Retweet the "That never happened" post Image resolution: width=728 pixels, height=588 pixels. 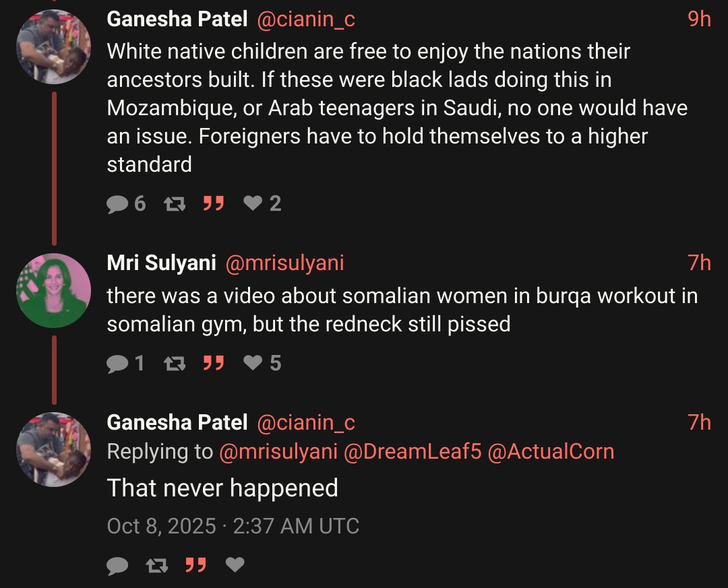pos(157,565)
